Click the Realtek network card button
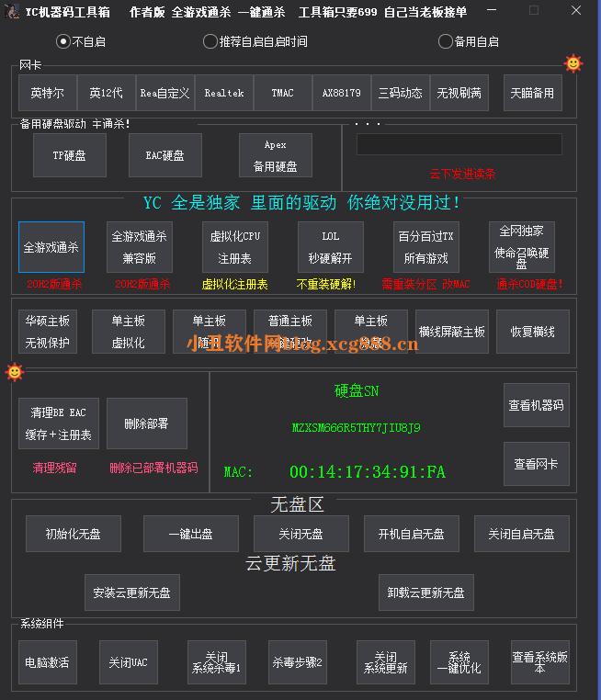This screenshot has height=700, width=601. pos(224,93)
